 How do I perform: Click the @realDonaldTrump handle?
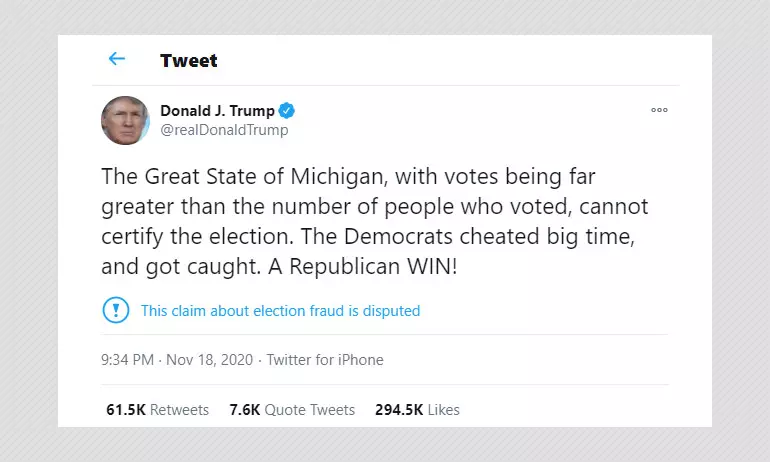pos(224,130)
